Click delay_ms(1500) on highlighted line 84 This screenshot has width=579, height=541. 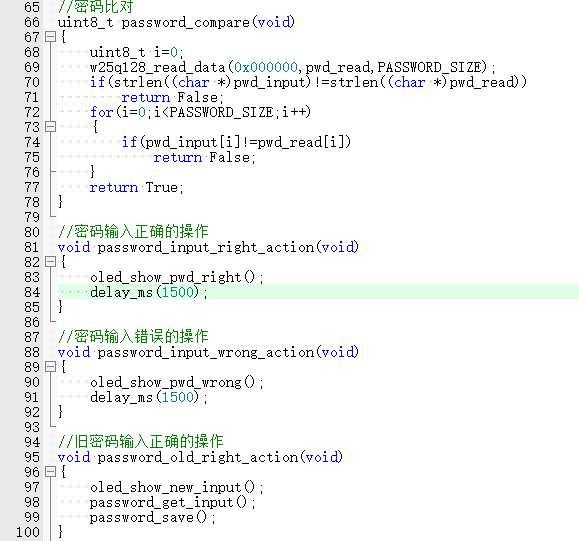point(149,293)
